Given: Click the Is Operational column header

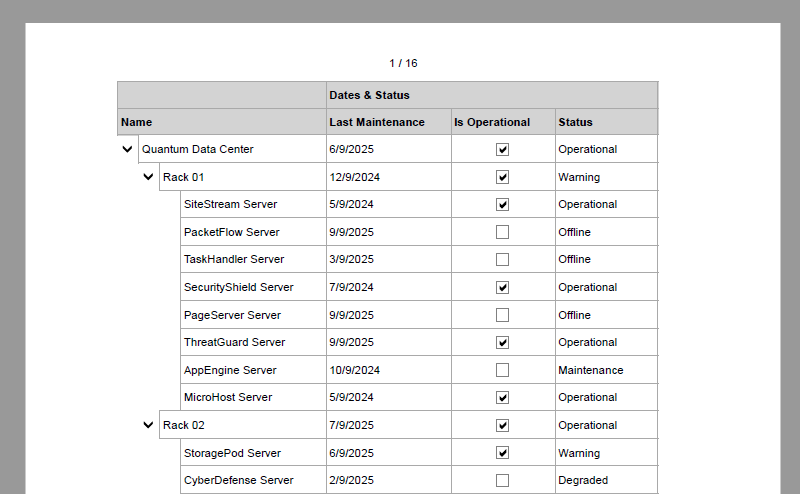Looking at the screenshot, I should point(503,122).
